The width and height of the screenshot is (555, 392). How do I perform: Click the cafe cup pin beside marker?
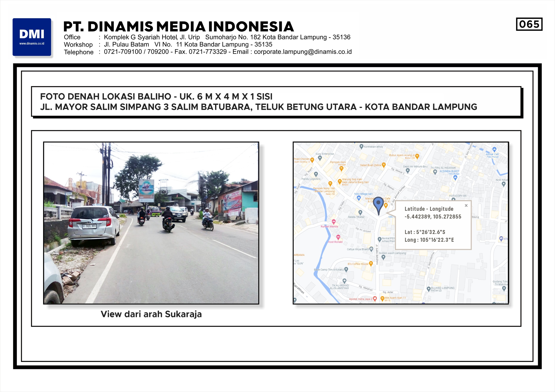pos(386,206)
